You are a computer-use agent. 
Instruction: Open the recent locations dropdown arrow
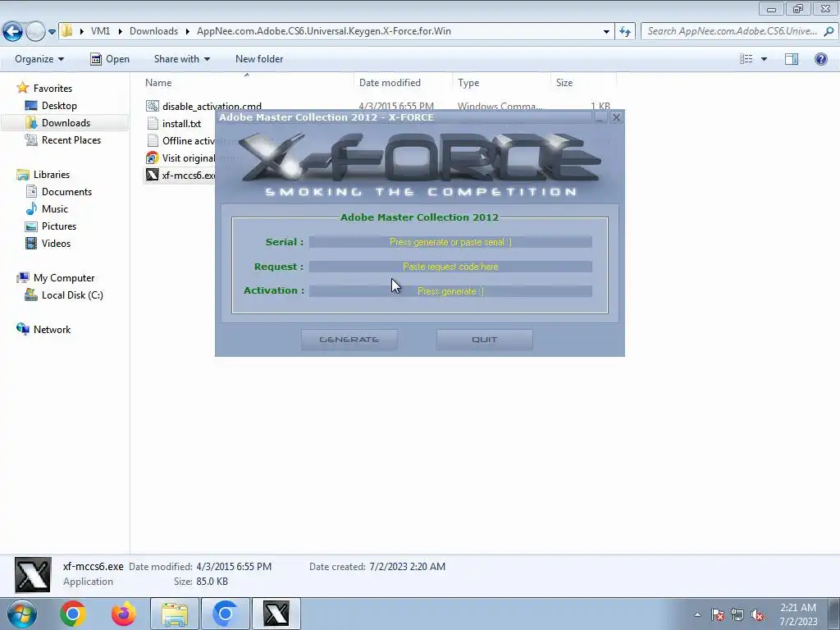[x=52, y=32]
